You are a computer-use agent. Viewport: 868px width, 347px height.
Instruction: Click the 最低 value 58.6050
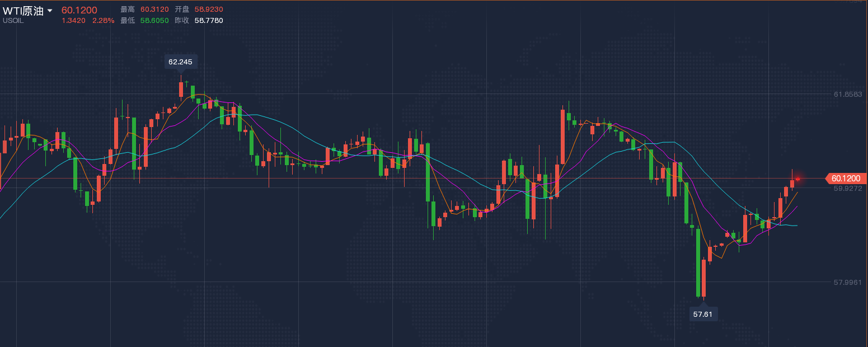coord(154,21)
